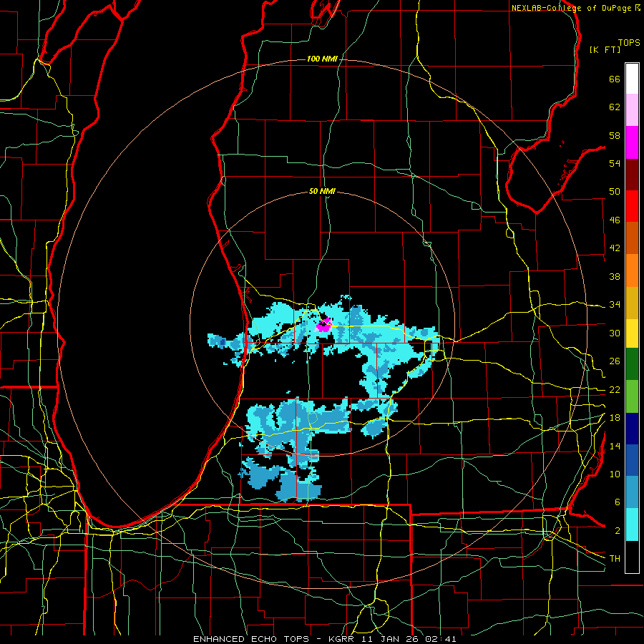Click the 100 NMI range ring label

tap(323, 59)
